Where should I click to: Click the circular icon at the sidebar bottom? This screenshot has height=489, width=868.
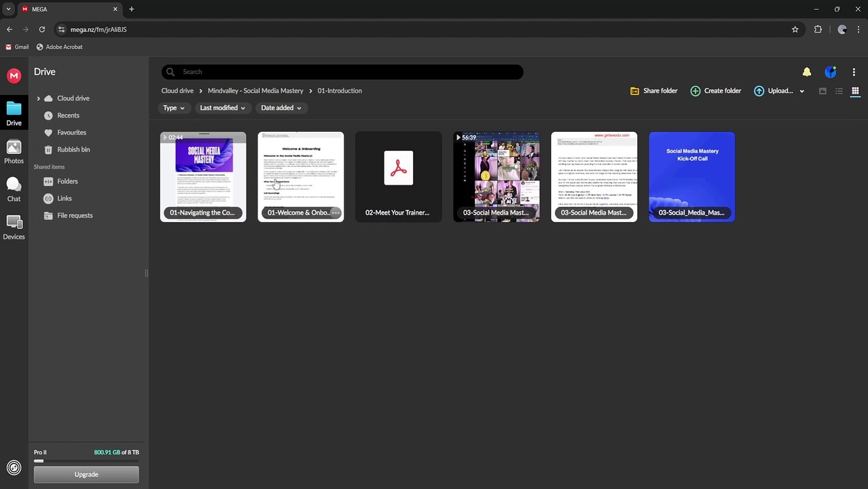(x=14, y=467)
